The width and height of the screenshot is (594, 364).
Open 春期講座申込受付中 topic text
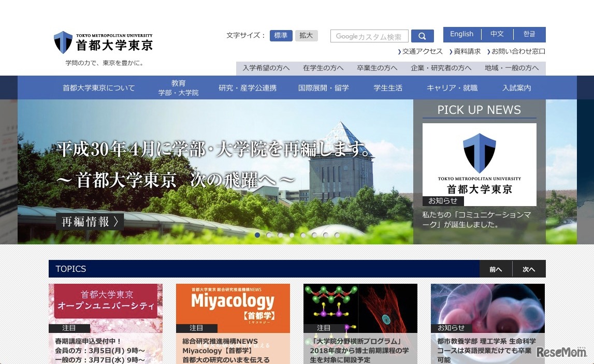click(100, 351)
